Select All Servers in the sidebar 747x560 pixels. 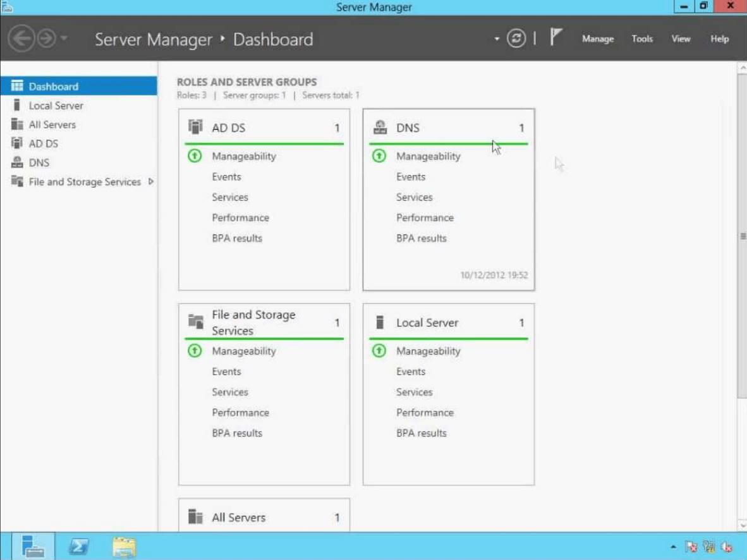click(x=78, y=125)
